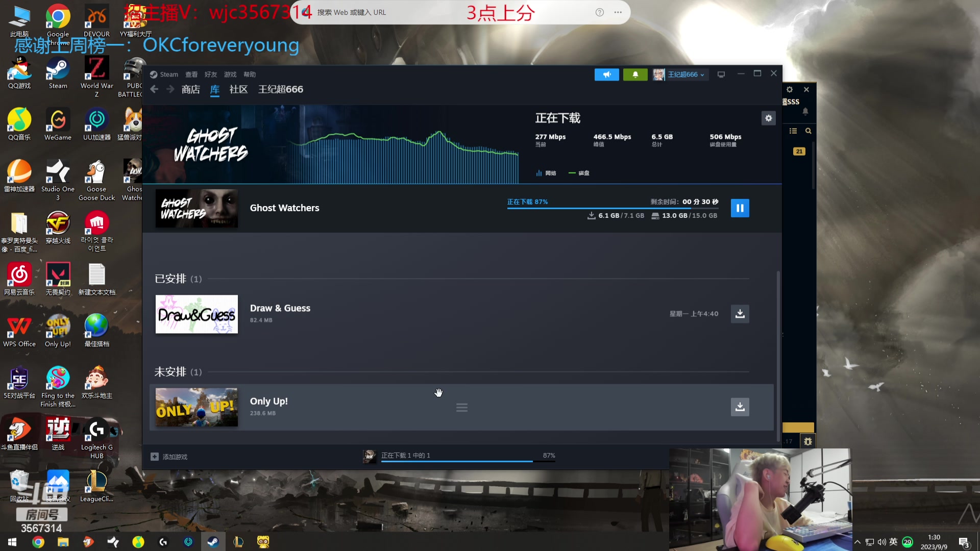Click the bottom download status progress bar

468,461
